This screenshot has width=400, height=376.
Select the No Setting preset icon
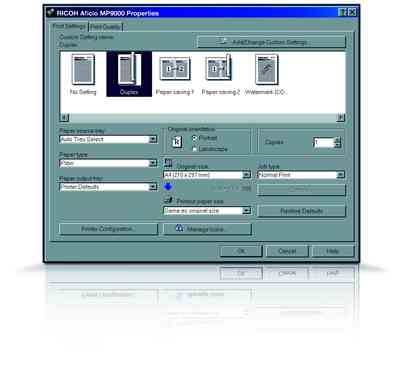point(83,69)
